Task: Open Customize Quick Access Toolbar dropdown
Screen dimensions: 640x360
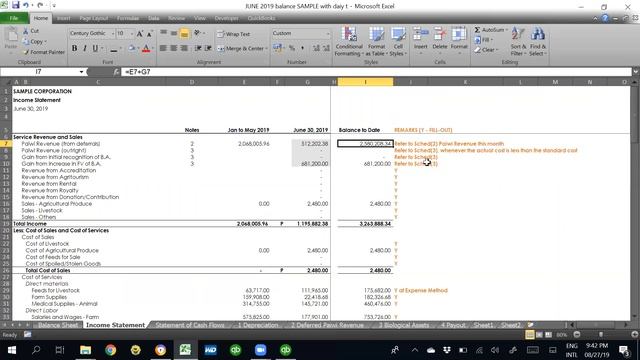Action: tap(54, 6)
